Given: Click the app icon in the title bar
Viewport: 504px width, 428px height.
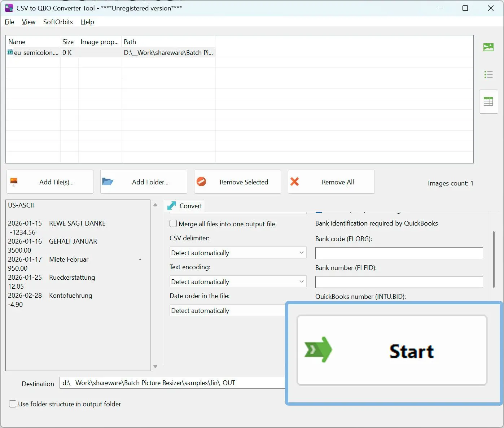Looking at the screenshot, I should click(9, 8).
